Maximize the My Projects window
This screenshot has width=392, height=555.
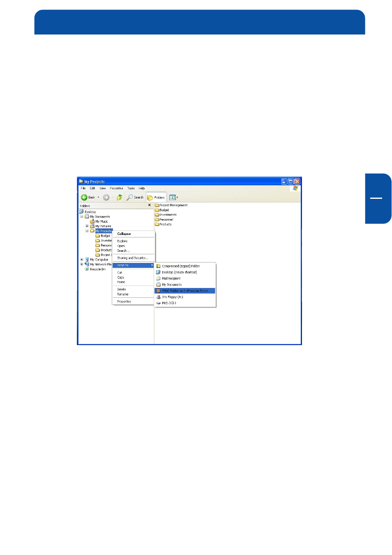pyautogui.click(x=291, y=181)
